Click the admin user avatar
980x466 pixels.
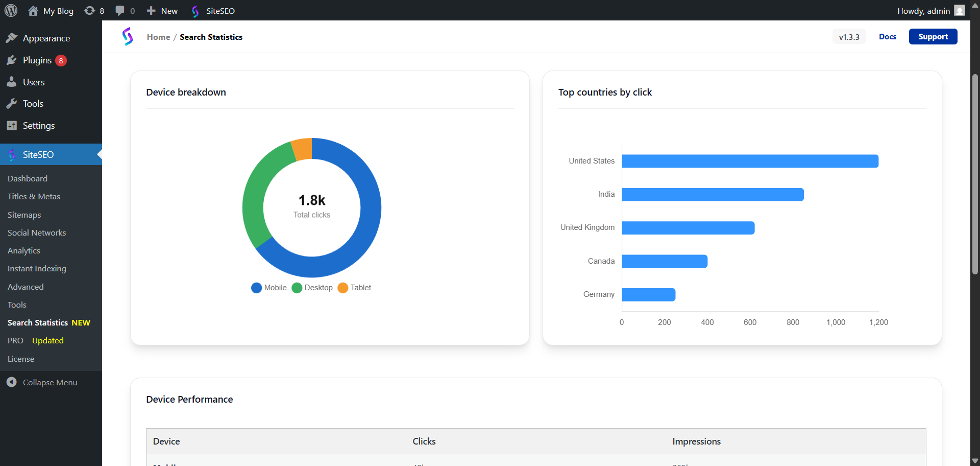960,11
